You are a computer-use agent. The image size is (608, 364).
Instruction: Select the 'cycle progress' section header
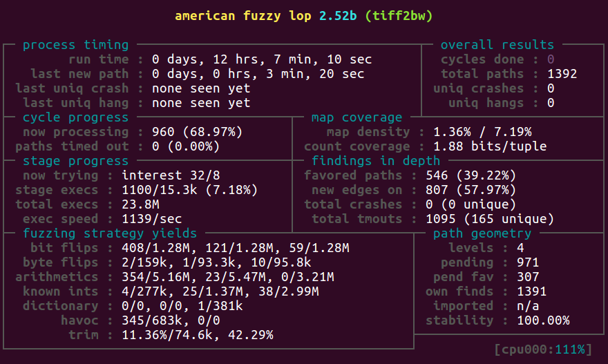point(75,117)
